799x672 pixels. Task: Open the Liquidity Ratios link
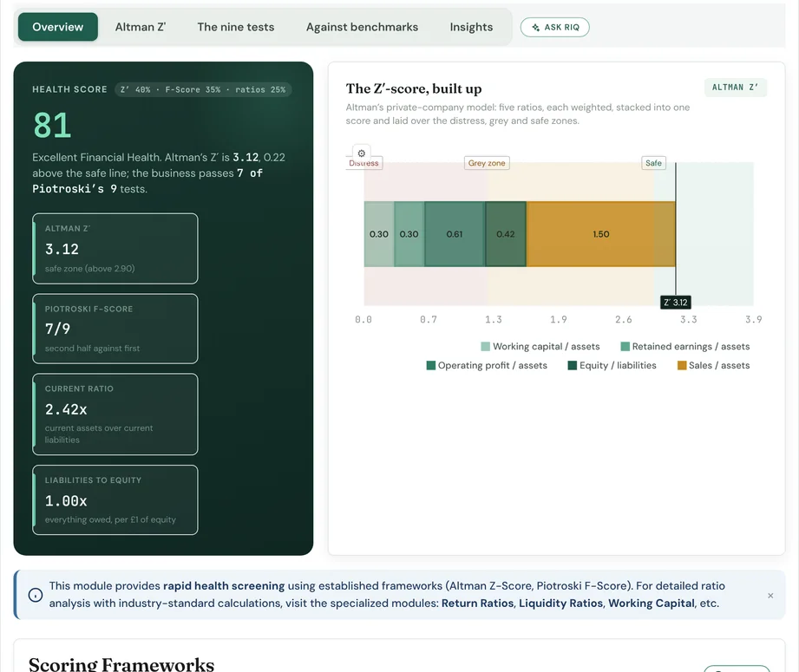click(560, 603)
